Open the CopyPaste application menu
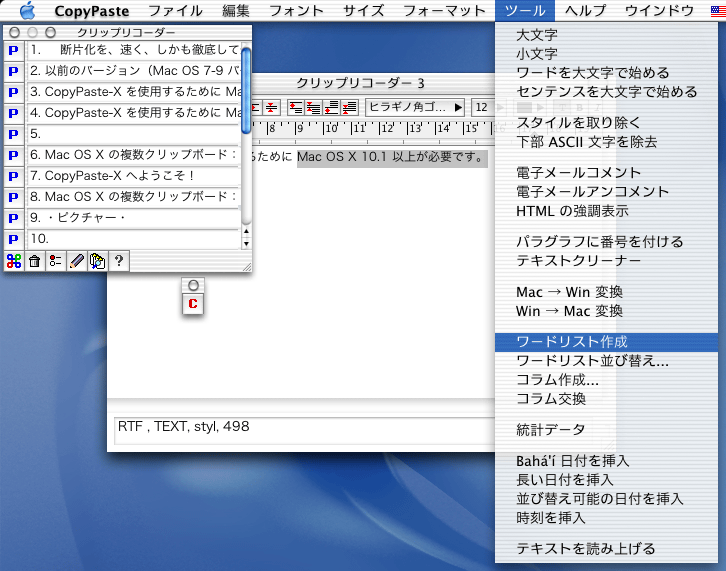 (x=92, y=11)
